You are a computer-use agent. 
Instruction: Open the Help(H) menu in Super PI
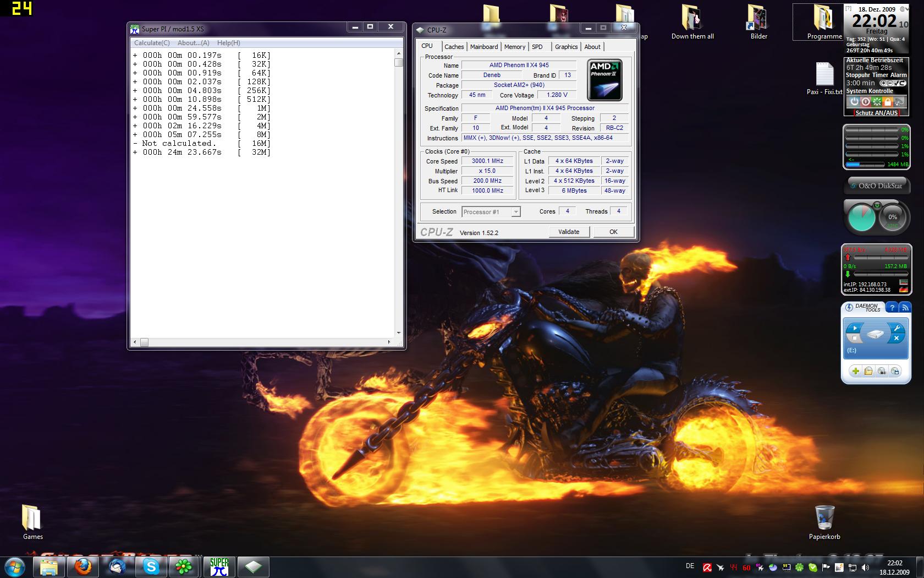(x=228, y=43)
